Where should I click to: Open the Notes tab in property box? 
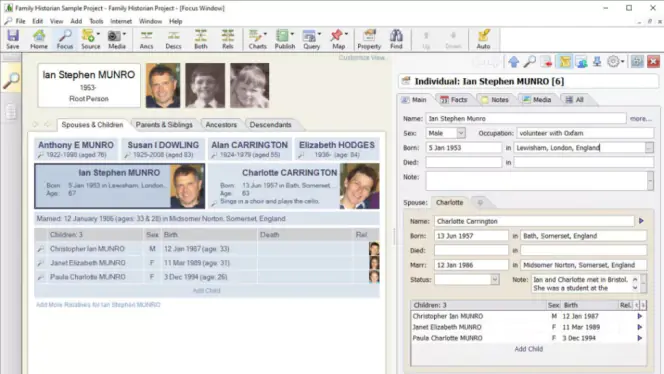click(x=494, y=100)
